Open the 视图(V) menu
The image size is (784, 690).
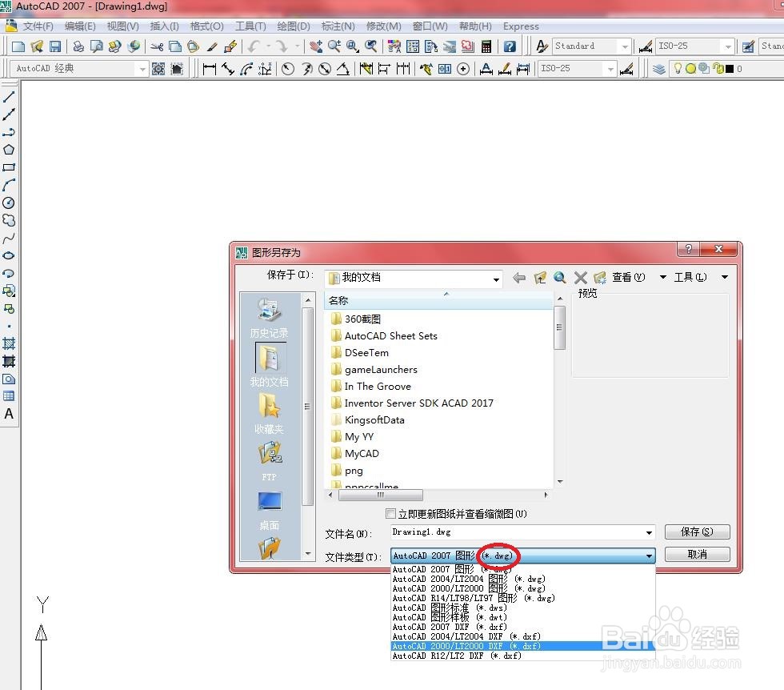click(x=123, y=26)
